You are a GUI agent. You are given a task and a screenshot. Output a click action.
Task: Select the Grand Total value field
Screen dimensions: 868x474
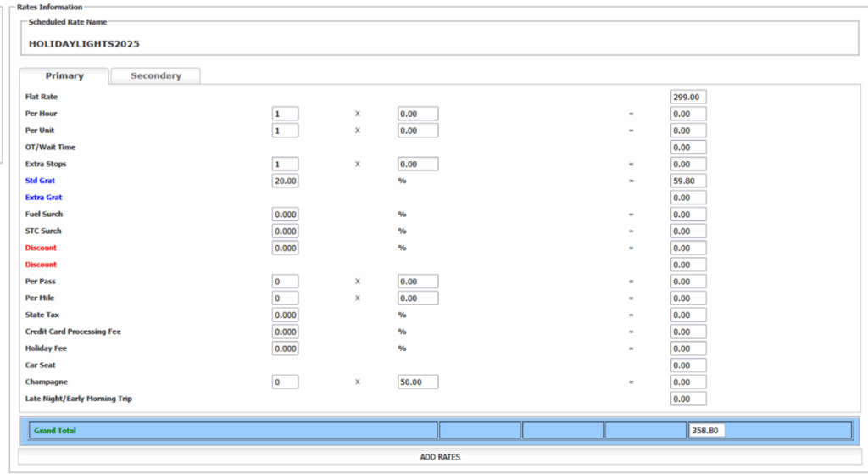(x=707, y=431)
